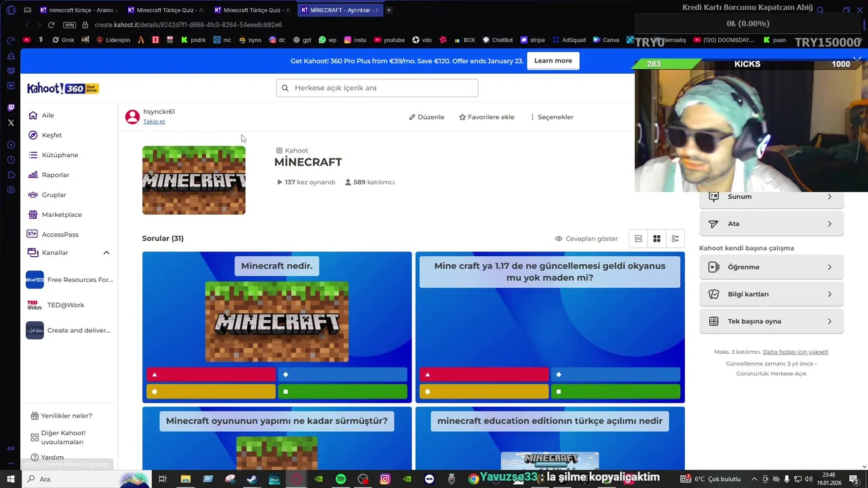
Task: Open the TED@Work channel
Action: 55,305
